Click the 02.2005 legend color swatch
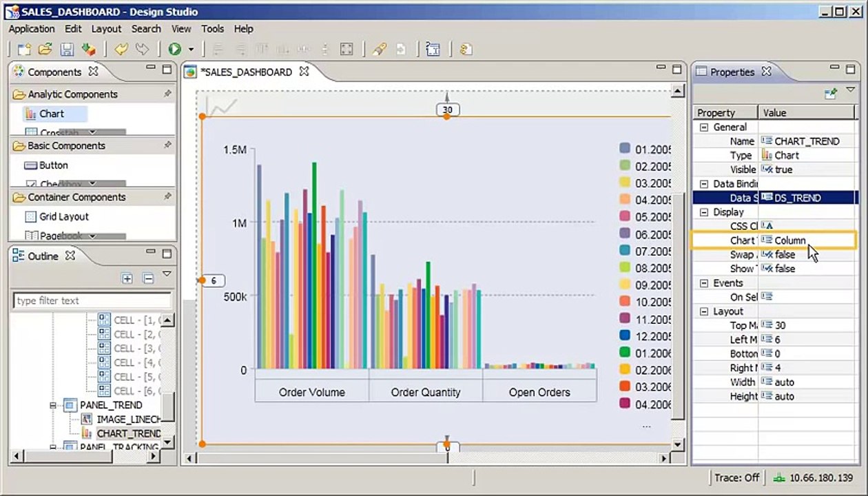The height and width of the screenshot is (496, 868). 625,166
